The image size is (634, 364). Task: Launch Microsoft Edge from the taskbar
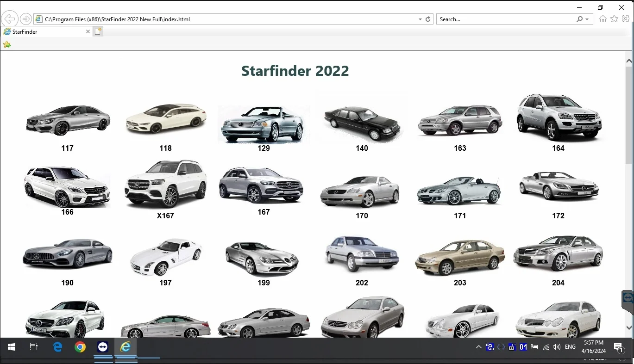57,347
